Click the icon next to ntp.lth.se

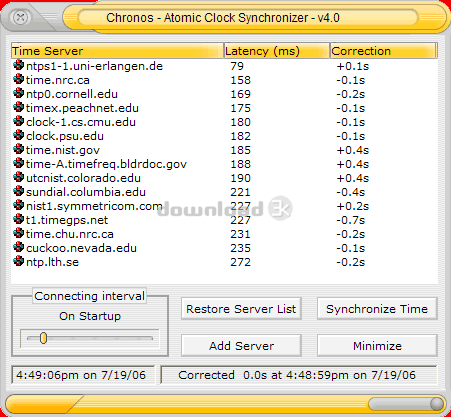pos(19,261)
